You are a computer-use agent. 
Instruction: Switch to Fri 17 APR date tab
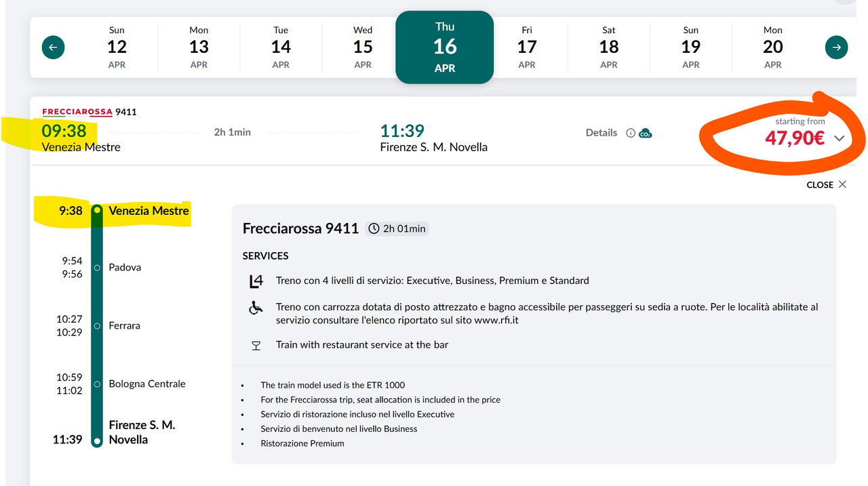527,47
